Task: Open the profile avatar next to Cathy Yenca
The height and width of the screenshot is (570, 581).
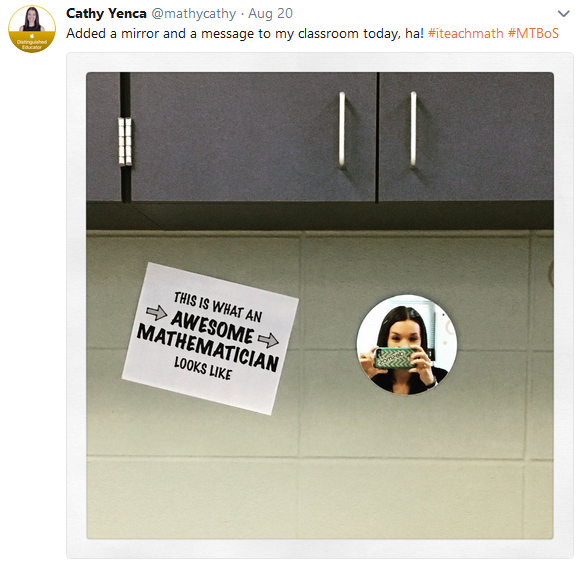Action: pos(32,29)
